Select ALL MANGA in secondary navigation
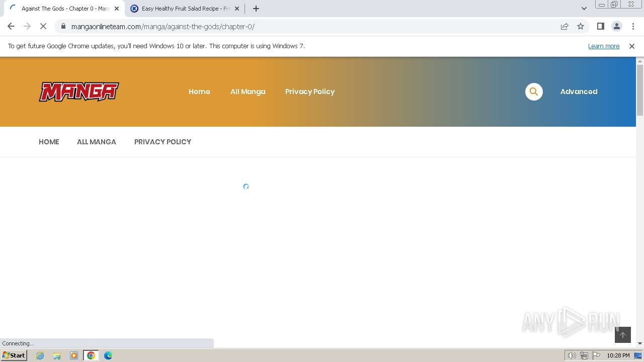644x362 pixels. click(x=97, y=142)
